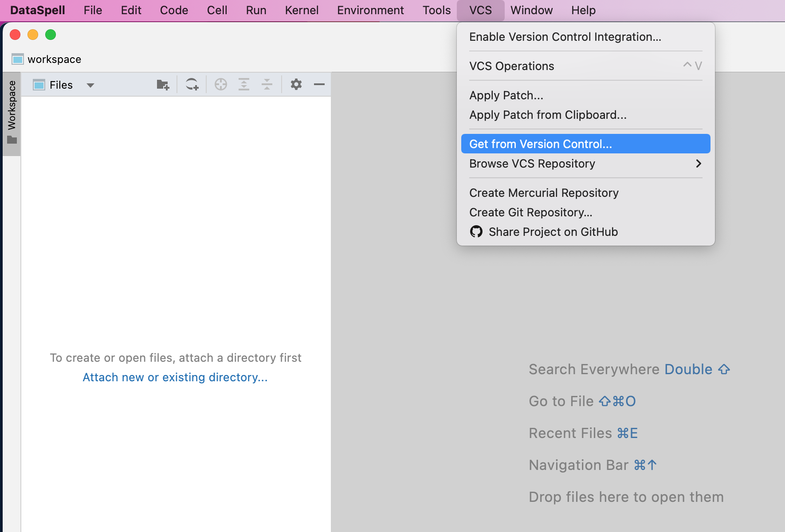785x532 pixels.
Task: Click the workspace icon in the title area
Action: click(x=18, y=59)
